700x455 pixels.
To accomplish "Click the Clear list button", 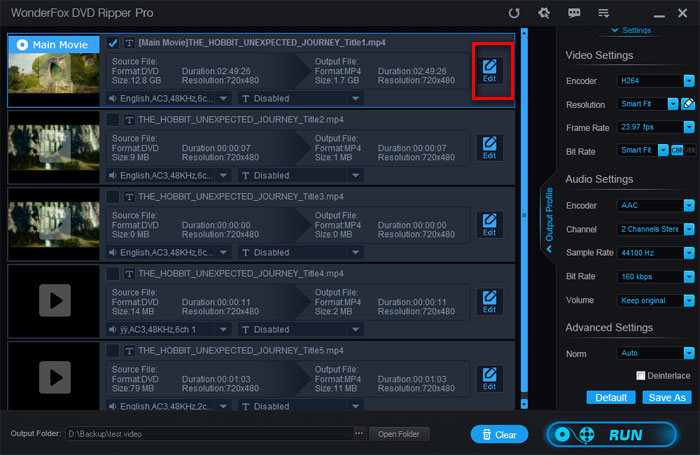I will click(x=499, y=434).
